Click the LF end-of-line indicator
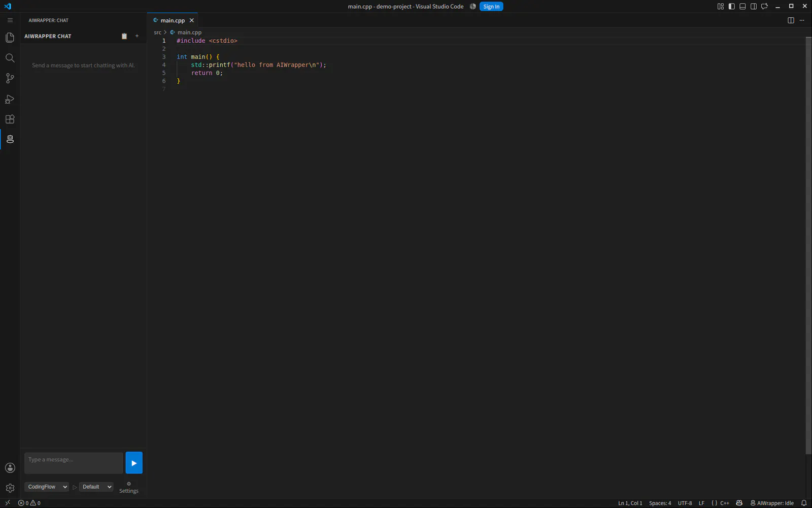 click(701, 503)
